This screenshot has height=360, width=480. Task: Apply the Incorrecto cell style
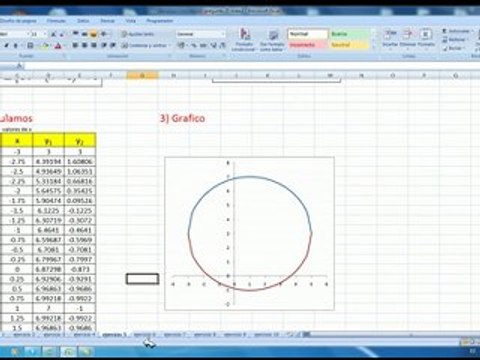[308, 45]
